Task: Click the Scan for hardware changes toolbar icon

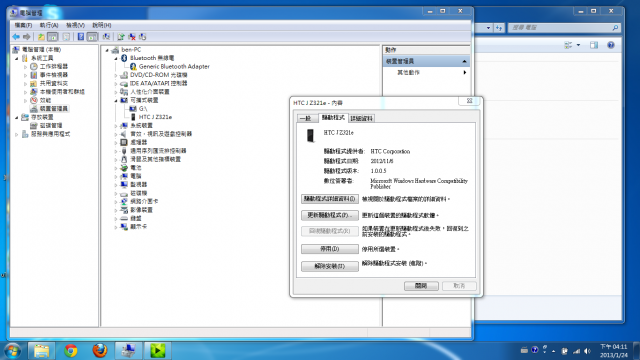Action: click(106, 37)
